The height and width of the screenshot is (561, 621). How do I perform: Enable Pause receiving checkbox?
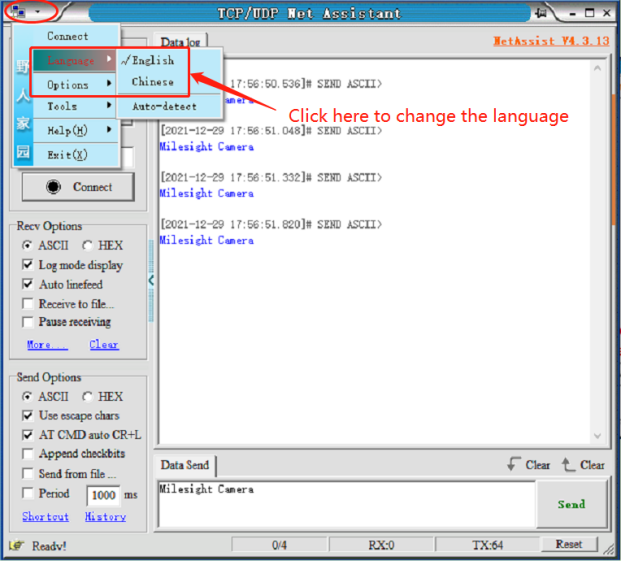coord(28,322)
